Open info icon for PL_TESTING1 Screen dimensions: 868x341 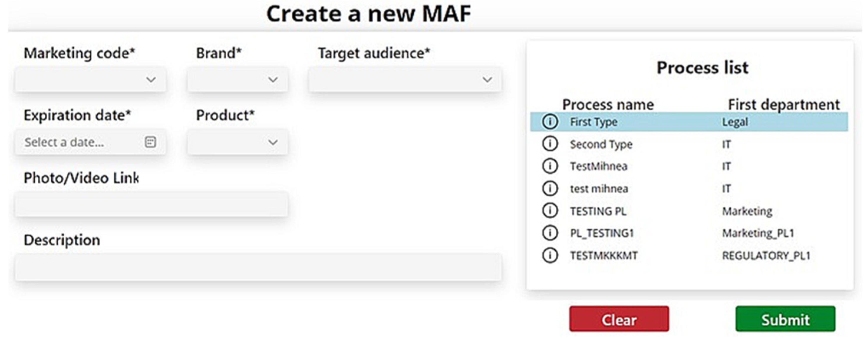point(550,233)
